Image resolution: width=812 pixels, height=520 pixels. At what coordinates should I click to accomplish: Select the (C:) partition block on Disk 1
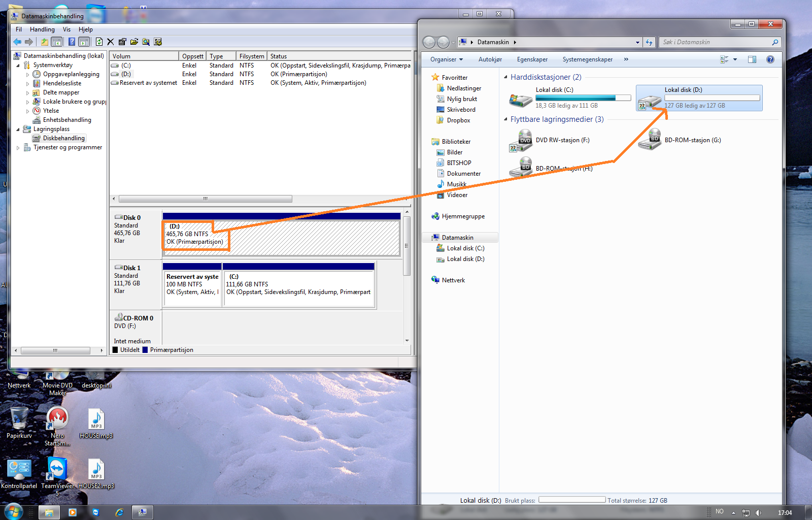click(299, 288)
